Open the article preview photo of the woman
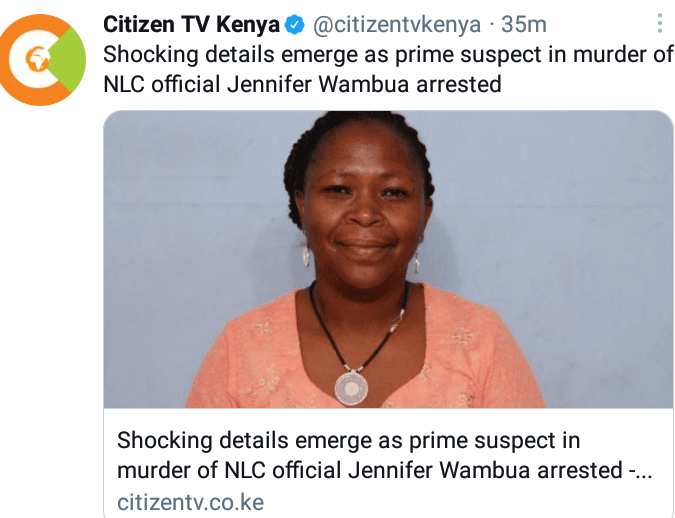This screenshot has height=518, width=675. [388, 259]
